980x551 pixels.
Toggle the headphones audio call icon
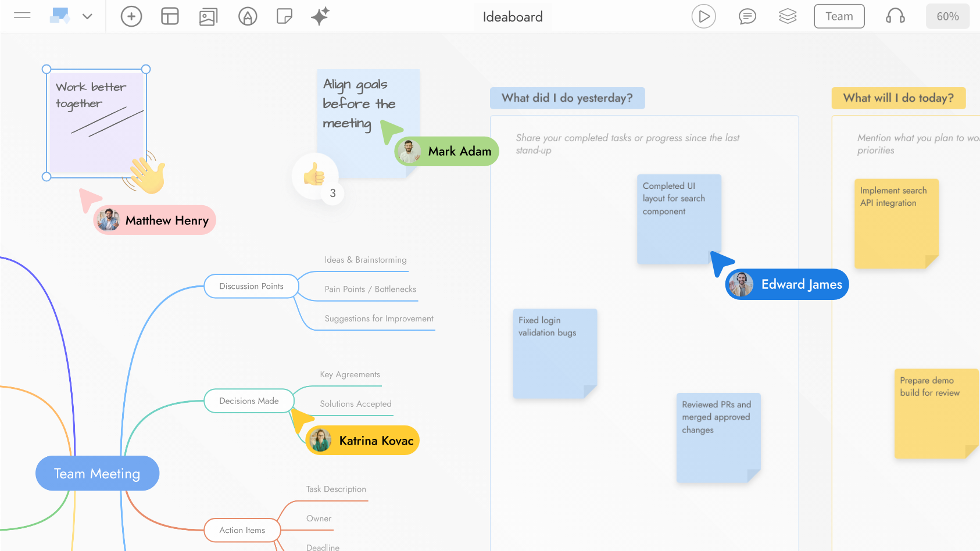click(x=895, y=16)
